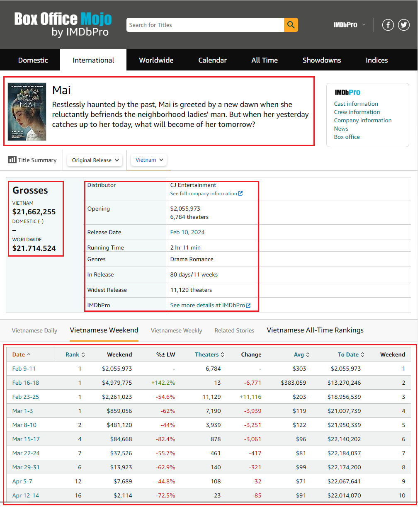Click the Box Office Mojo logo
This screenshot has width=420, height=507.
[63, 24]
